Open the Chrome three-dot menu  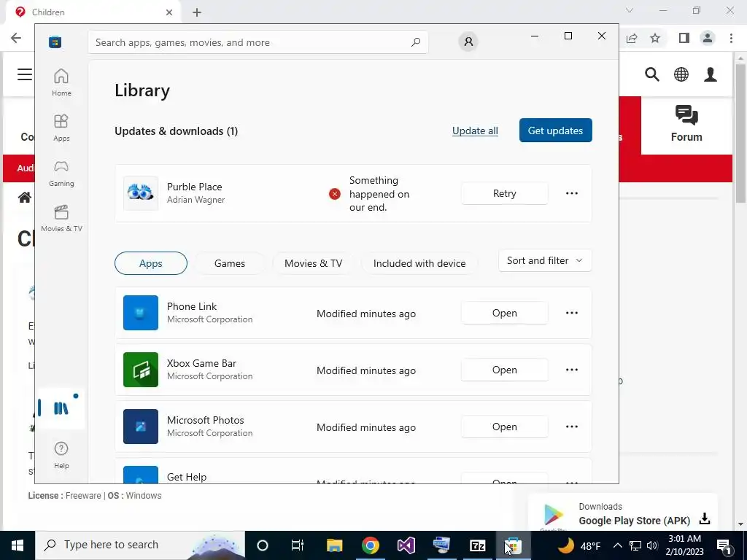[731, 38]
